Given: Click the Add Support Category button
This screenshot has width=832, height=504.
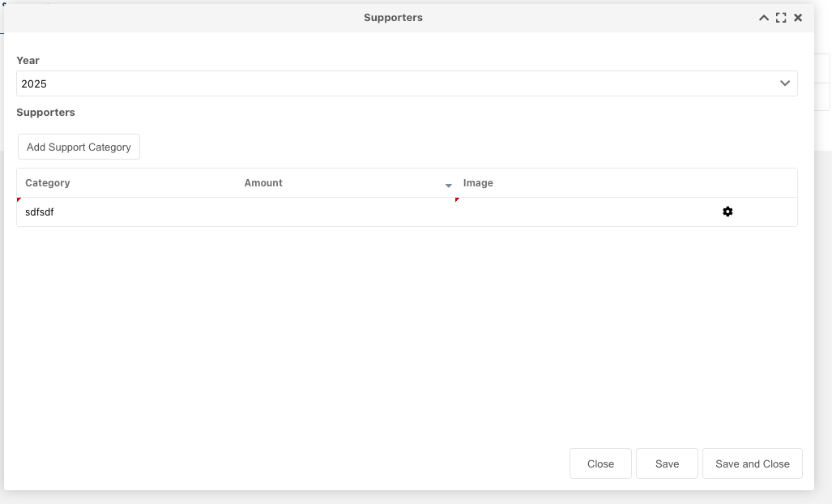Looking at the screenshot, I should tap(79, 147).
